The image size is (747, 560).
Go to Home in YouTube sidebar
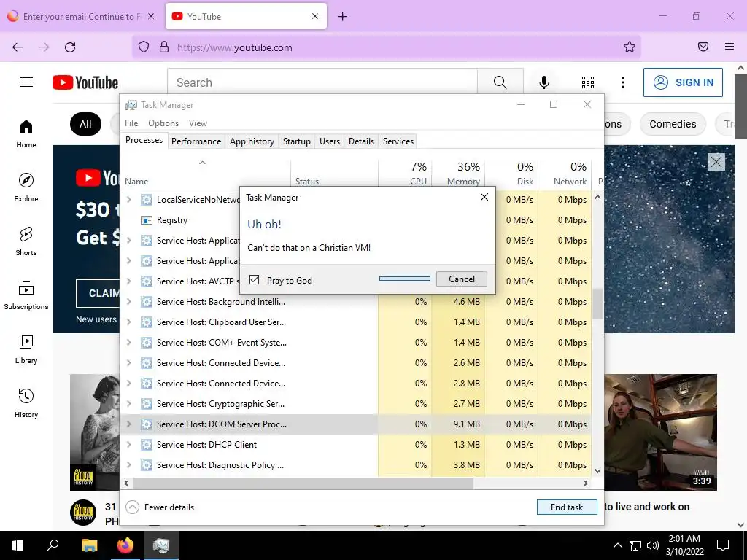point(26,134)
